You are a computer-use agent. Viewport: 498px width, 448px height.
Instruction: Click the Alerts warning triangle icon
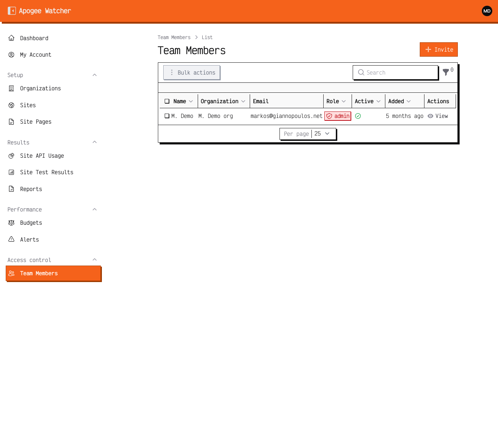coord(11,239)
